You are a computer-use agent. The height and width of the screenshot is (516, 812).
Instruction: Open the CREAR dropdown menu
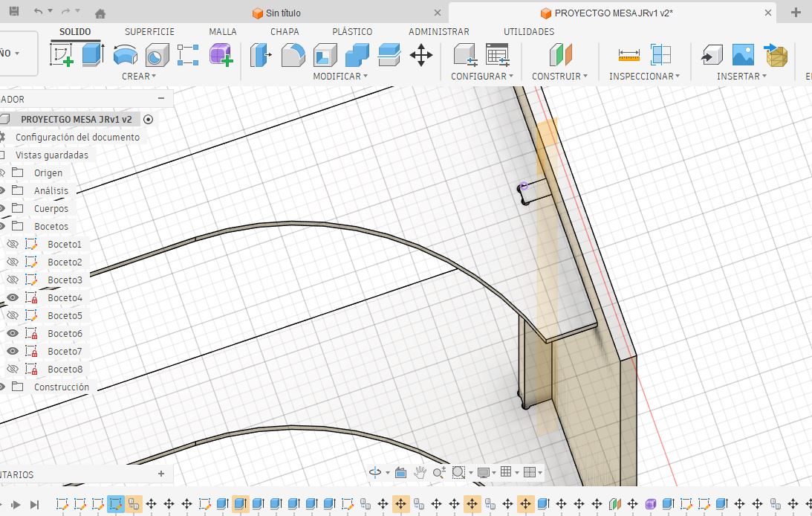pos(139,76)
